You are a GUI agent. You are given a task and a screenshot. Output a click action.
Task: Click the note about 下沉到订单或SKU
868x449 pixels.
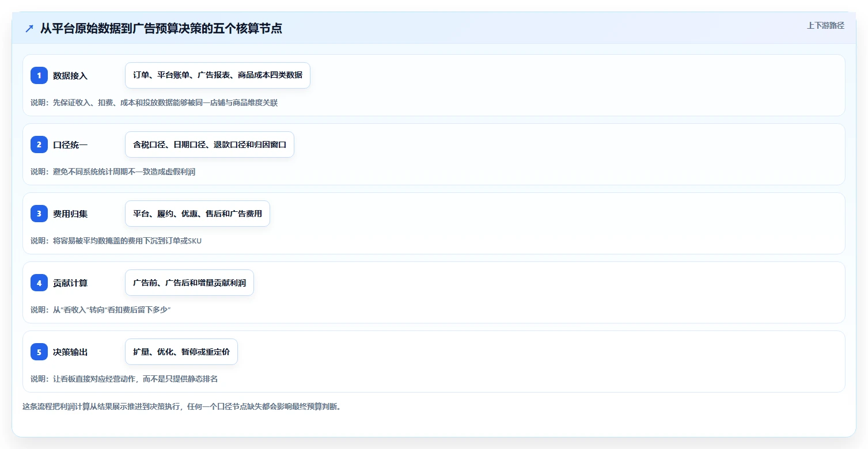coord(116,241)
